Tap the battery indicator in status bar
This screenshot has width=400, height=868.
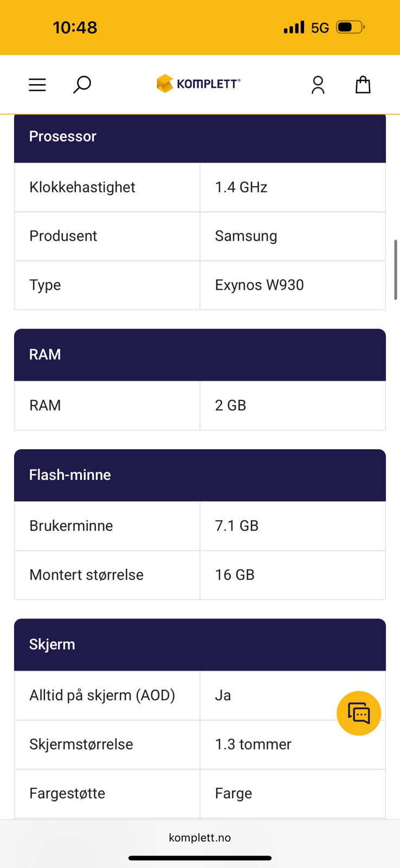point(350,27)
